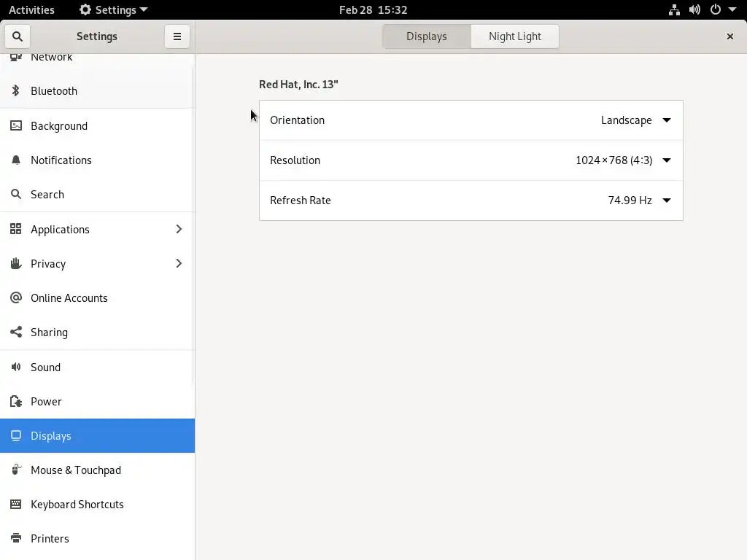Expand the Applications submenu chevron

[179, 229]
